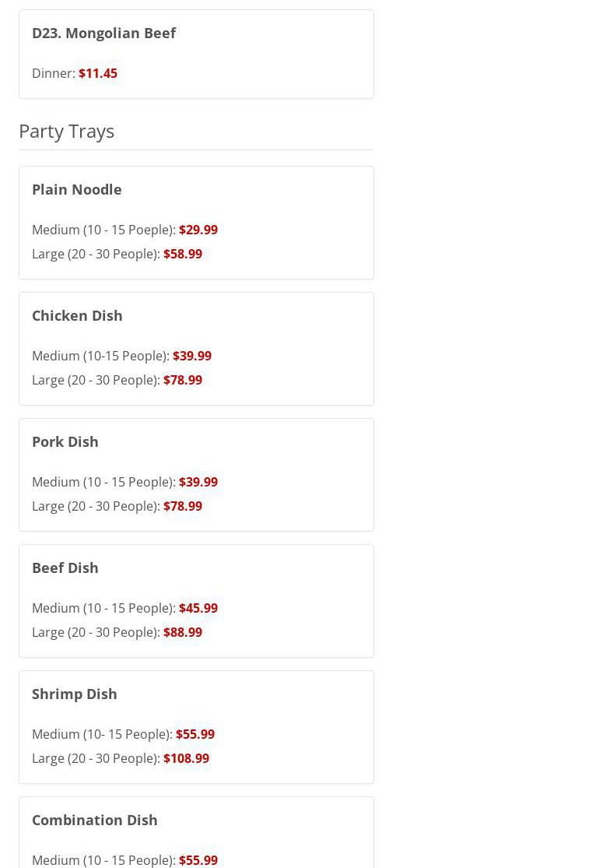Pick Pork Dish medium $39.99 option

[198, 482]
